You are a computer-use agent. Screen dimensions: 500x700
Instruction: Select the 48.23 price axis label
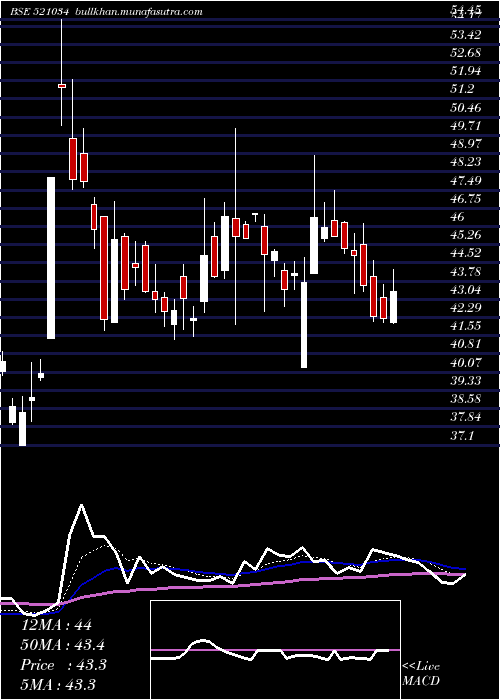click(x=465, y=162)
